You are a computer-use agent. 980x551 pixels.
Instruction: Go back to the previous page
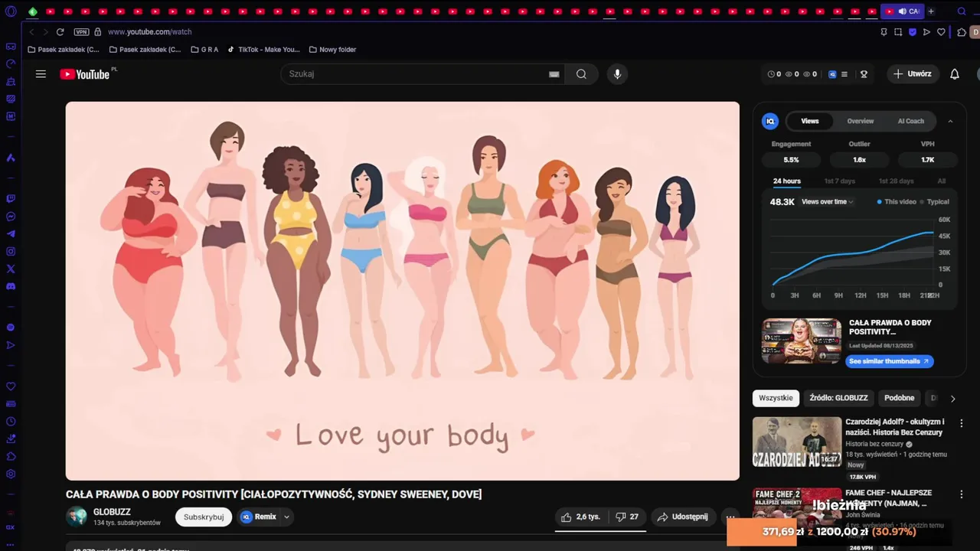31,32
